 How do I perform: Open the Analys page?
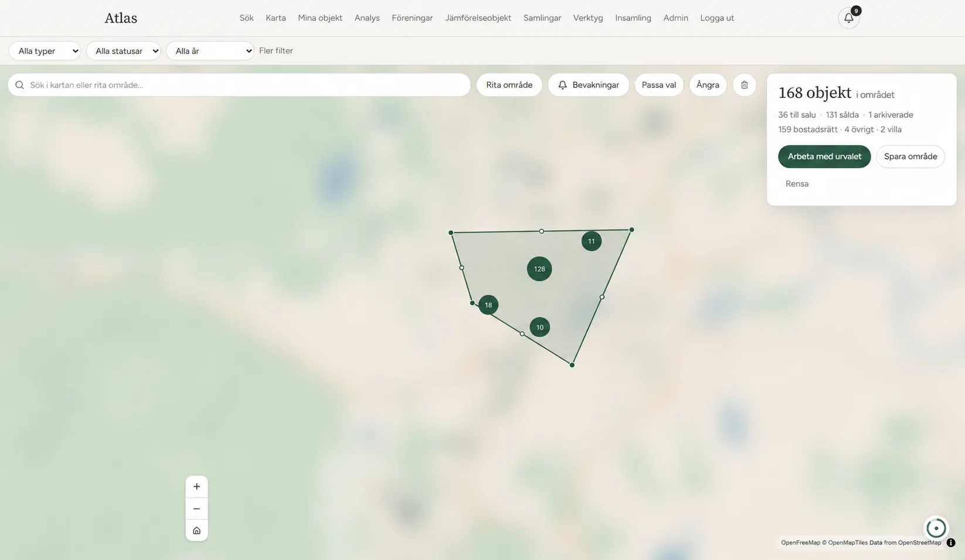(367, 18)
